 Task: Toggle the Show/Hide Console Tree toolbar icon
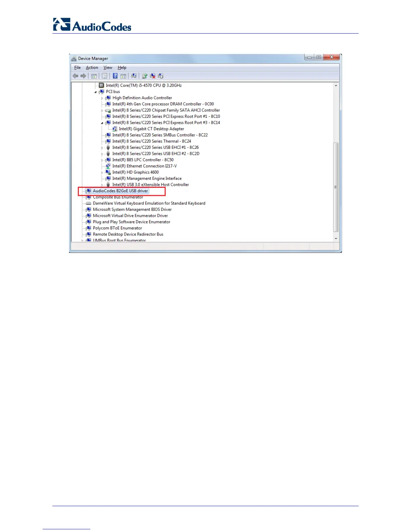[94, 76]
